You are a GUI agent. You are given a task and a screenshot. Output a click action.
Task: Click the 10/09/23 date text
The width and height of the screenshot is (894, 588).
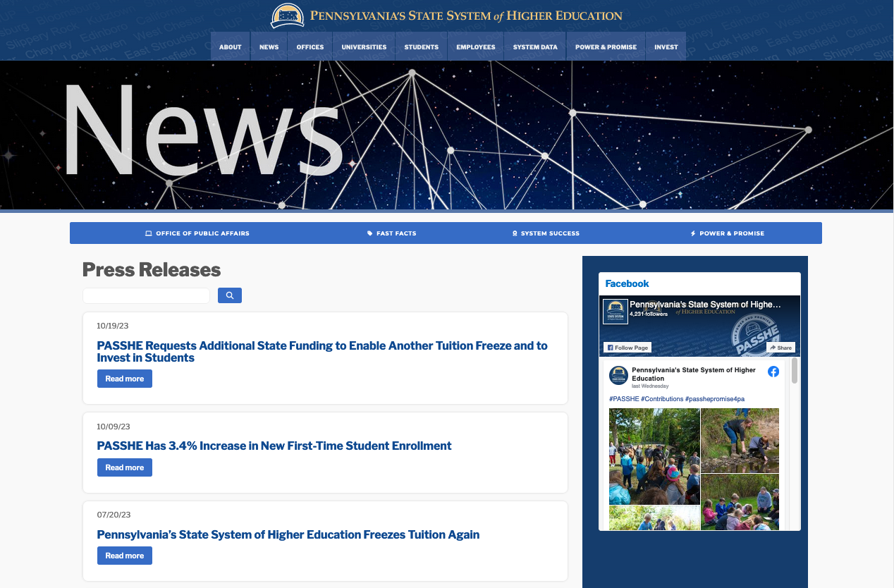click(x=114, y=427)
